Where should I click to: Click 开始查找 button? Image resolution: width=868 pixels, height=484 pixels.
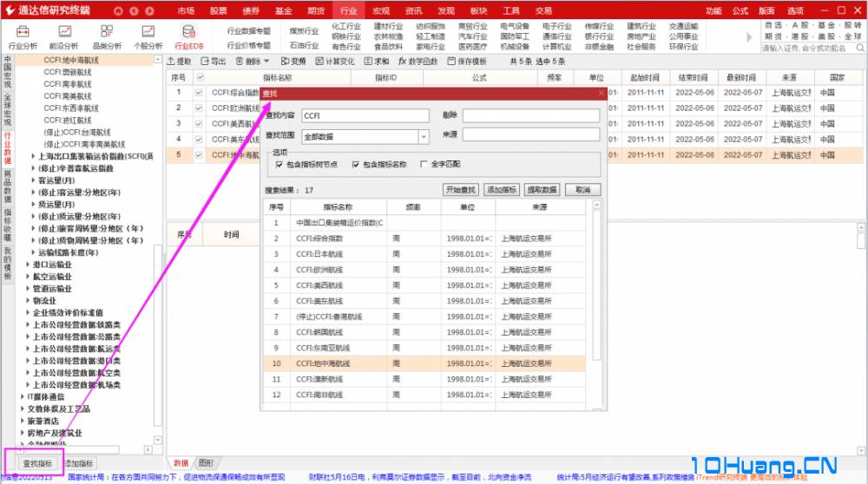461,190
